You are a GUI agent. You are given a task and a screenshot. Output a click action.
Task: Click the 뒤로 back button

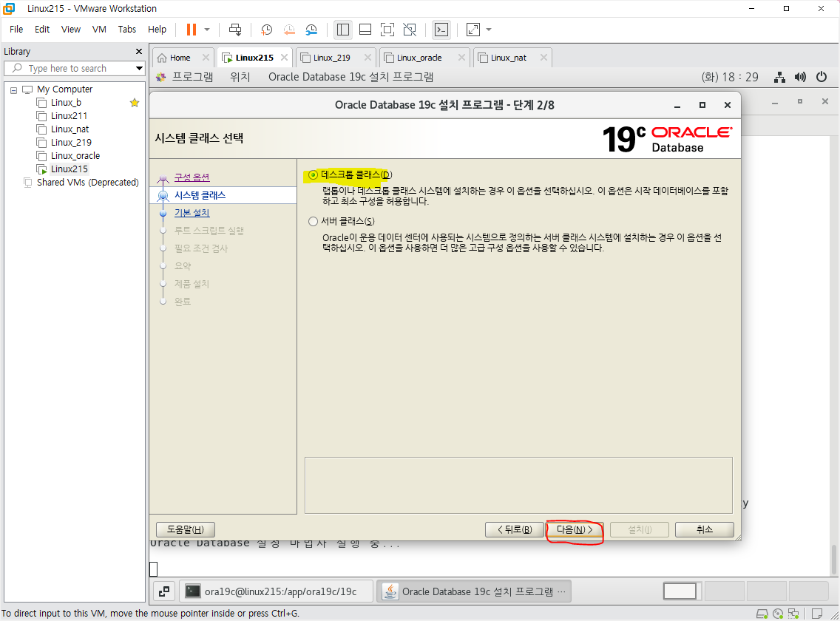pos(515,529)
